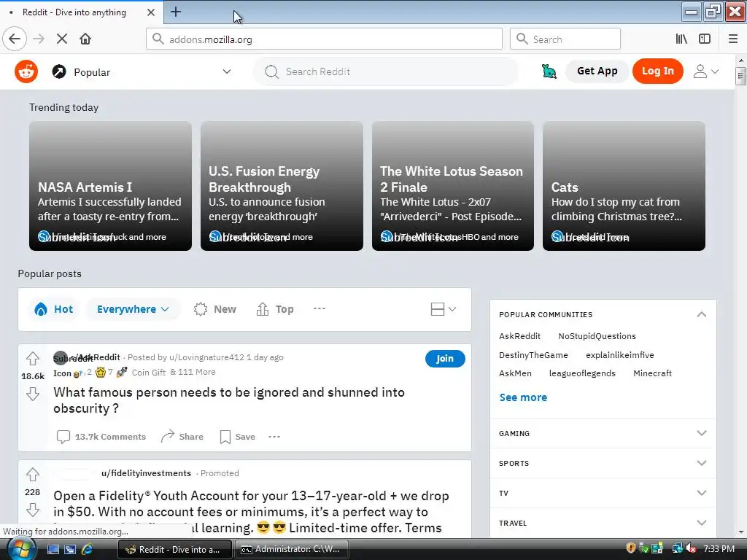The width and height of the screenshot is (747, 560).
Task: Open the Everywhere location dropdown
Action: [x=133, y=309]
